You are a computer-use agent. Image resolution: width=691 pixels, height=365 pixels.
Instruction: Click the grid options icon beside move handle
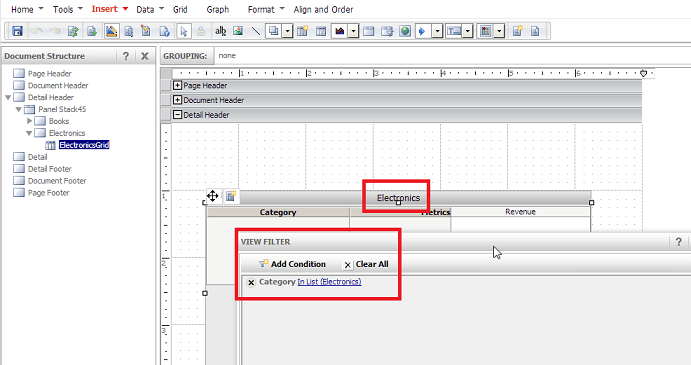(x=231, y=196)
